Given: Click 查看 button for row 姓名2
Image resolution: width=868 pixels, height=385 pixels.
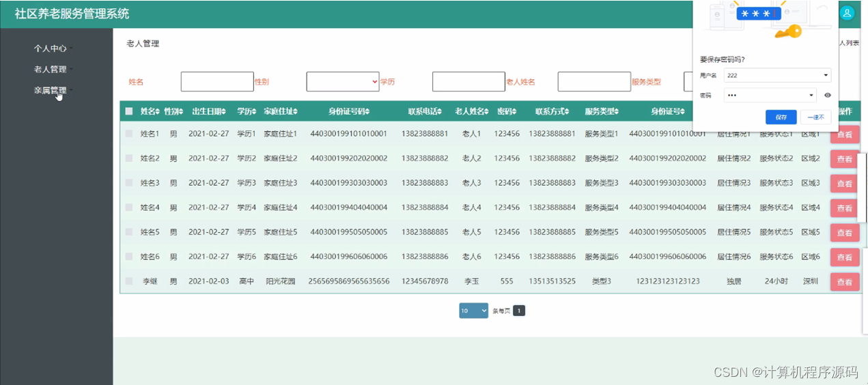Looking at the screenshot, I should tap(845, 159).
